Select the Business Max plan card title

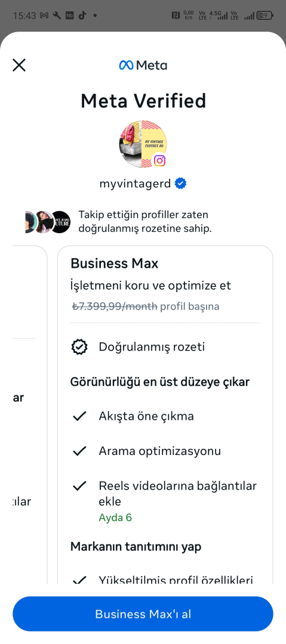[115, 264]
